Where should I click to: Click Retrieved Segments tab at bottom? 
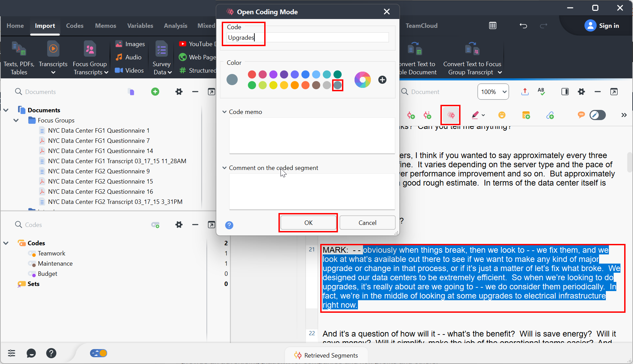point(326,355)
